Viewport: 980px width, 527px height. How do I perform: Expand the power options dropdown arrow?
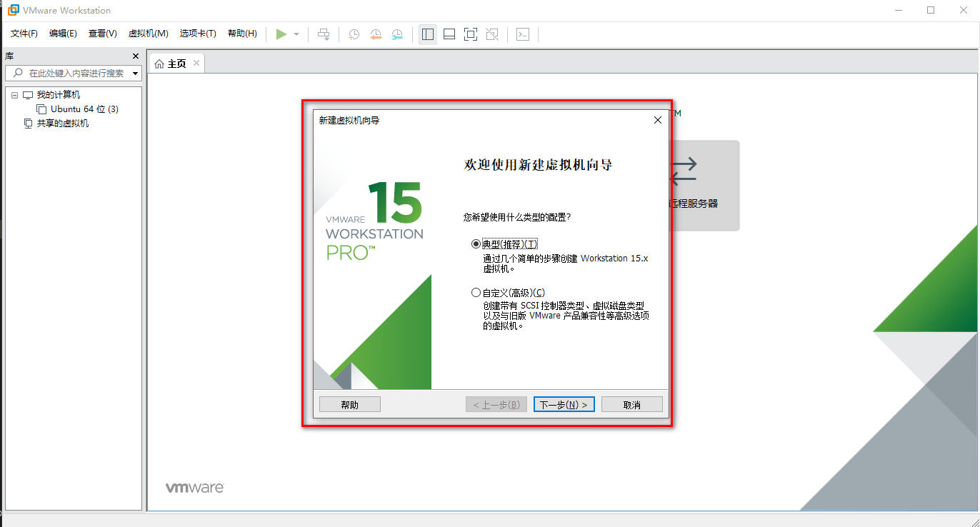[x=296, y=34]
